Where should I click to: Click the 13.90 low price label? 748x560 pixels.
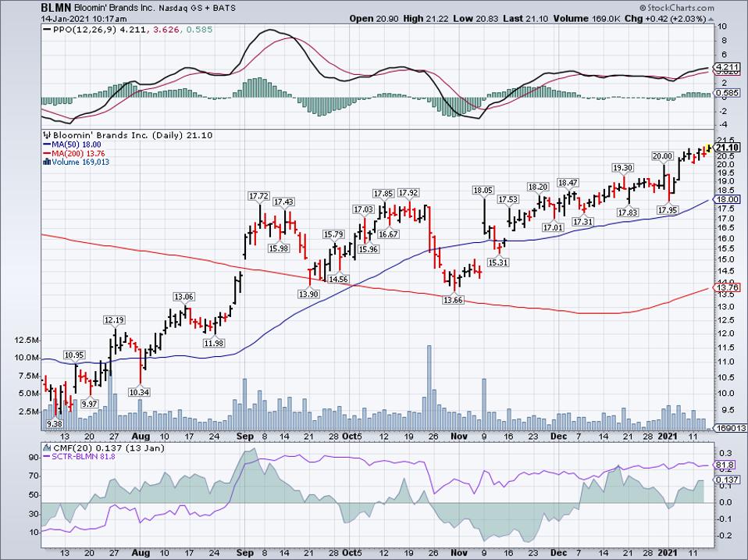308,294
